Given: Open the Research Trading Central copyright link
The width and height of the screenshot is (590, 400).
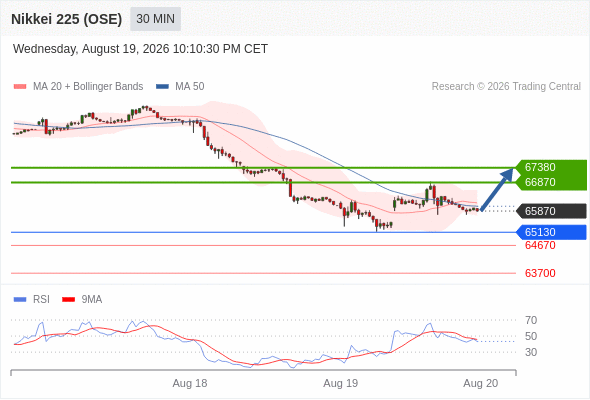Looking at the screenshot, I should 506,87.
